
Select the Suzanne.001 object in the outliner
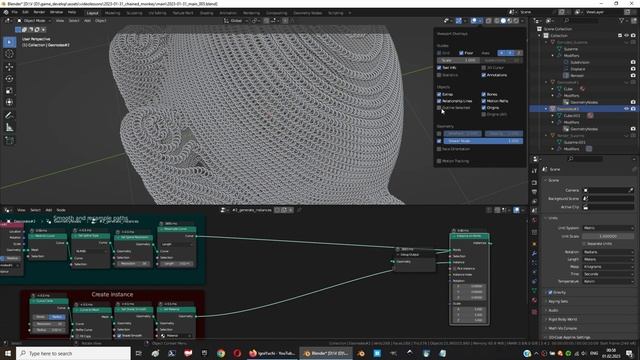(574, 142)
